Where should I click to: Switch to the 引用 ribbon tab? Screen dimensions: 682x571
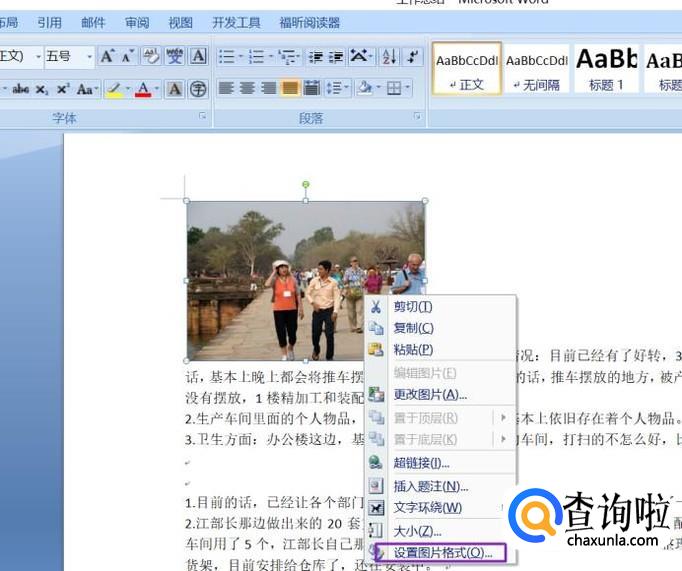(49, 23)
